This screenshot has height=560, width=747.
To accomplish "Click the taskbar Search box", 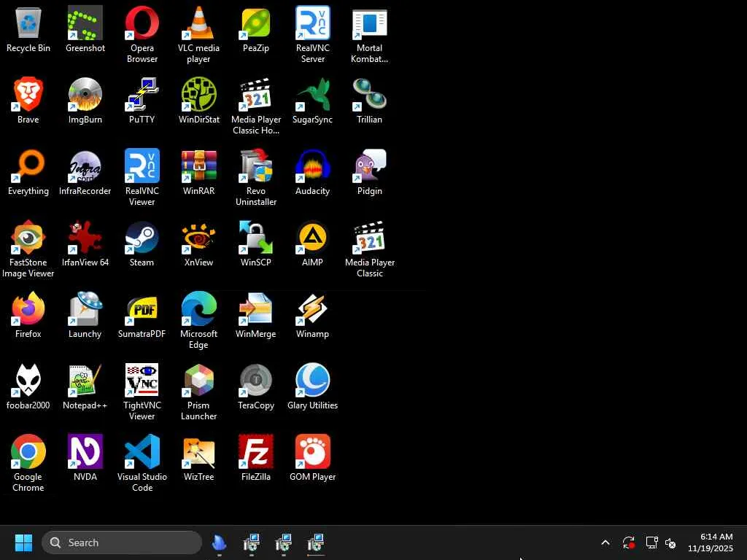I will tap(122, 542).
